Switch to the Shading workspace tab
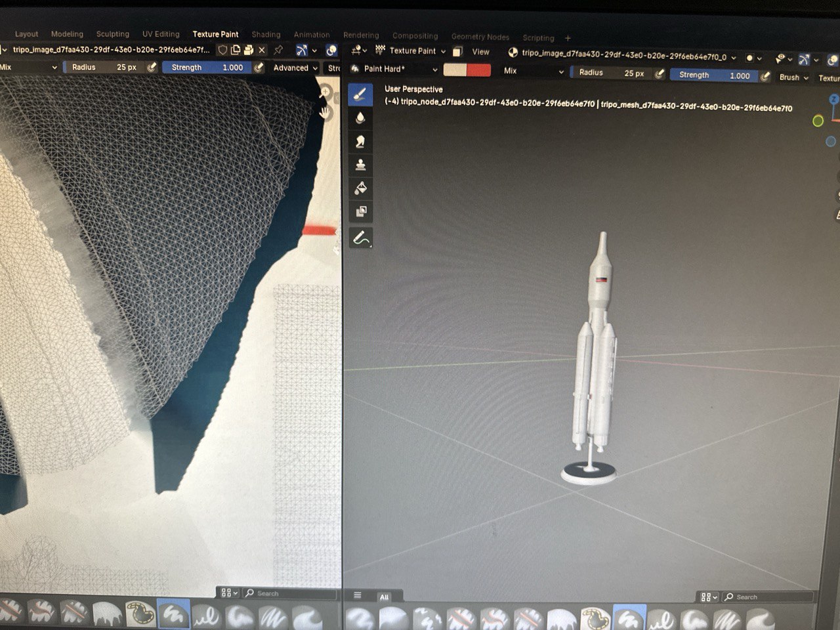 tap(266, 34)
